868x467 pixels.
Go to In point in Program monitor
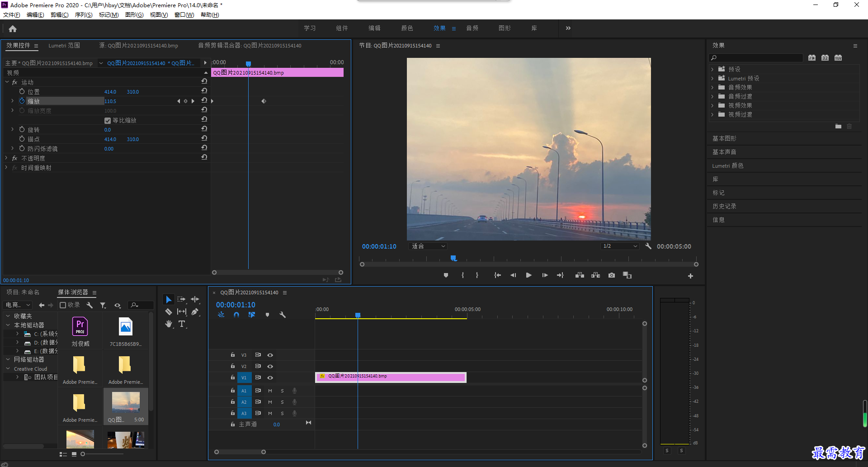click(x=497, y=275)
